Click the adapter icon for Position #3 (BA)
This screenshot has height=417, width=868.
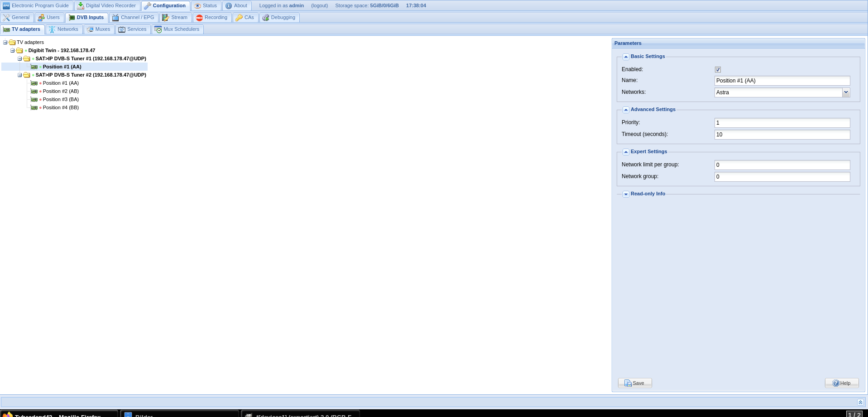pyautogui.click(x=34, y=100)
